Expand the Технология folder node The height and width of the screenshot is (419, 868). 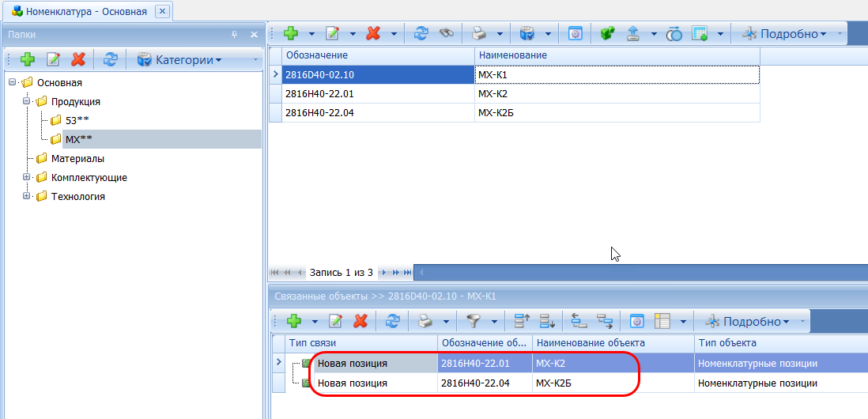point(26,196)
